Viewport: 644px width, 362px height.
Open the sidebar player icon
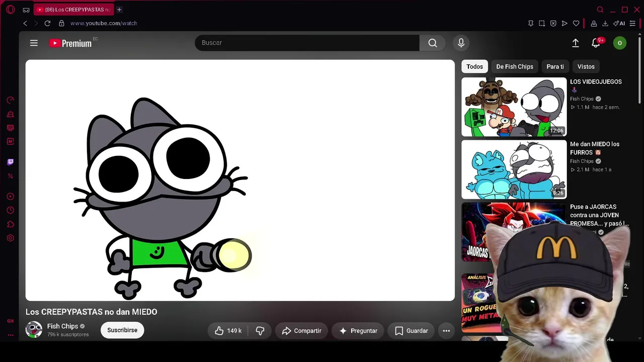tap(10, 197)
